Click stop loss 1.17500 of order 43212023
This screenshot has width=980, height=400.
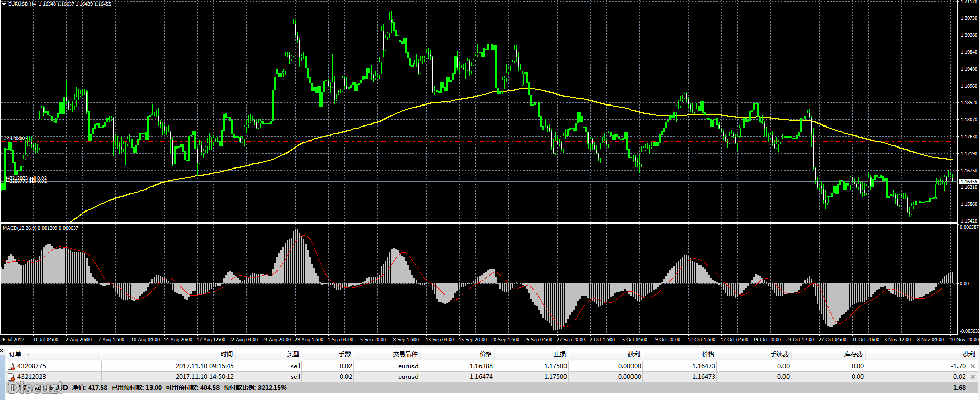click(555, 377)
